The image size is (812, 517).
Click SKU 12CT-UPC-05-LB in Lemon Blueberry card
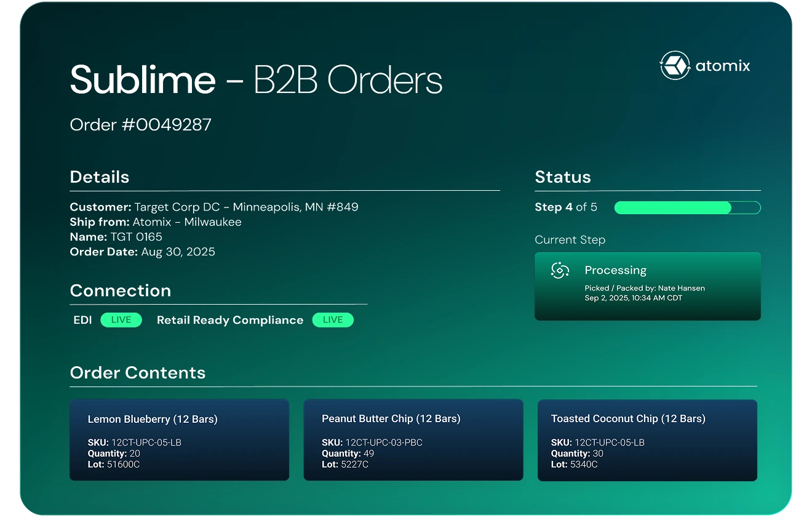tap(135, 443)
